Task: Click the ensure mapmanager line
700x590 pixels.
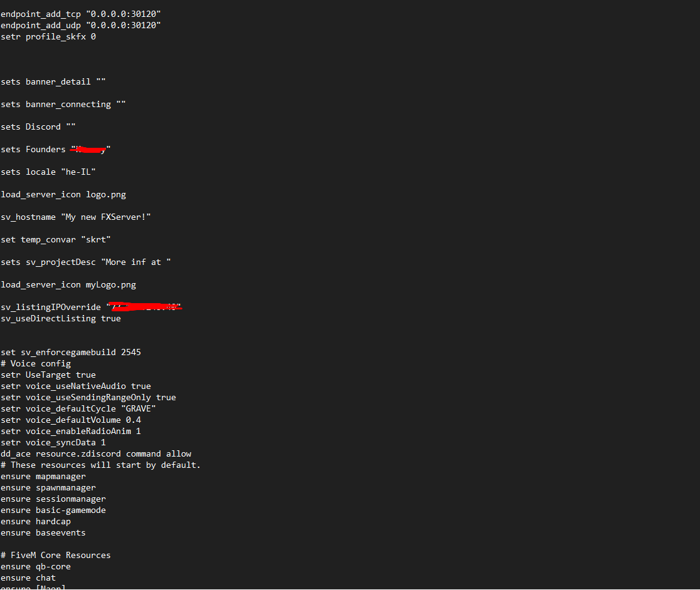Action: pyautogui.click(x=43, y=476)
